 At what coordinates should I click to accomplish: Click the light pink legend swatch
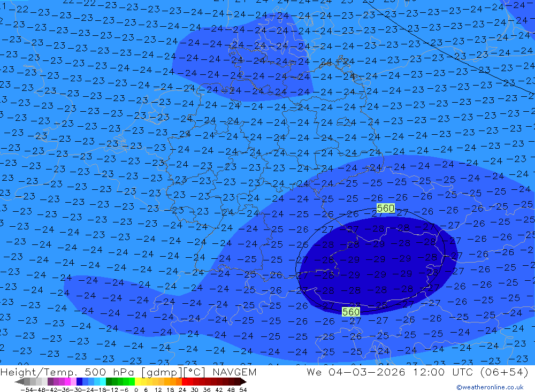pyautogui.click(x=74, y=382)
